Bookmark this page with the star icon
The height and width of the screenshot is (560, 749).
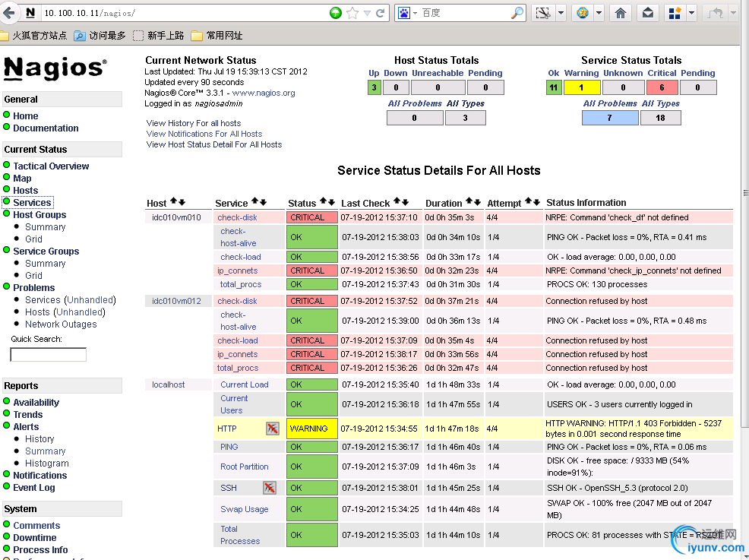(x=352, y=13)
